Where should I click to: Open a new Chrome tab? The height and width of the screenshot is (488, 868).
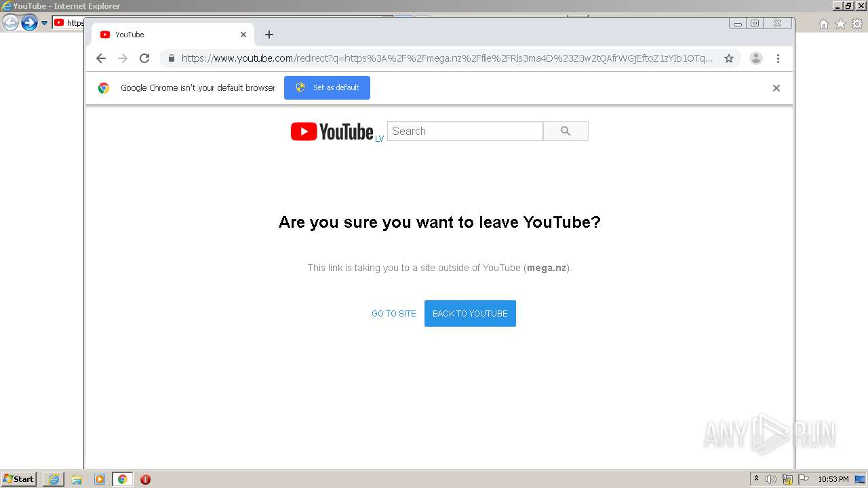click(269, 35)
